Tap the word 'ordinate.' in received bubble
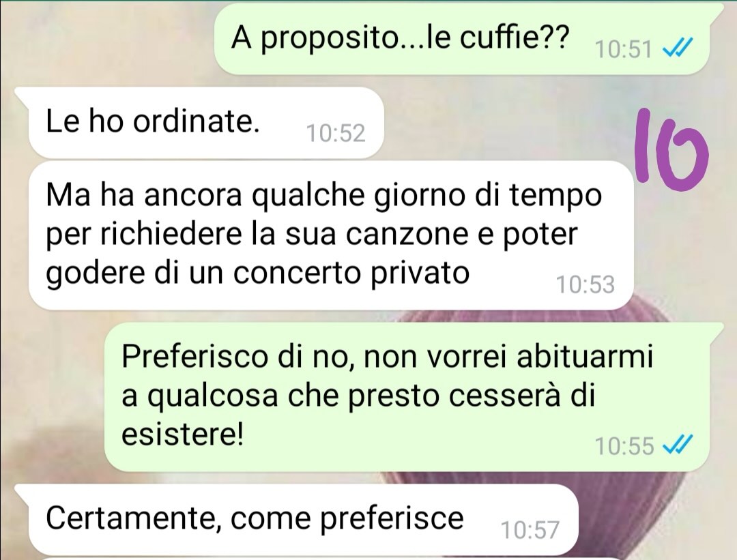 [196, 121]
